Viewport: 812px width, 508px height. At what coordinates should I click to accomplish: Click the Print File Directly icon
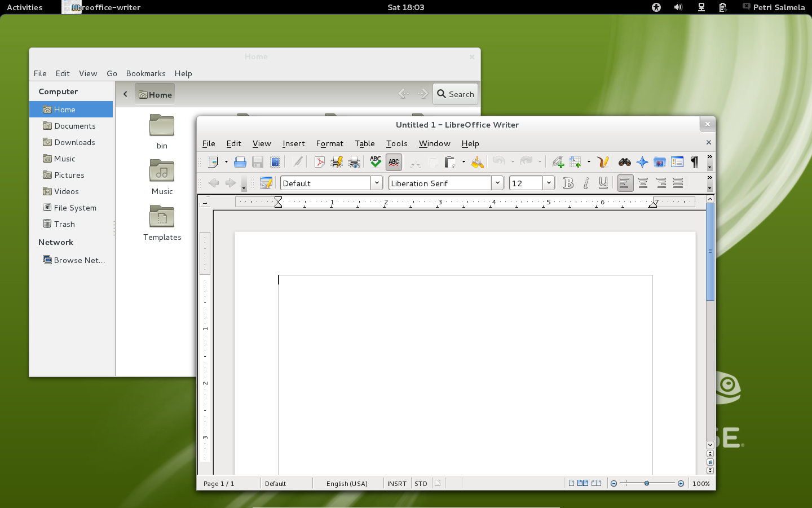coord(337,163)
